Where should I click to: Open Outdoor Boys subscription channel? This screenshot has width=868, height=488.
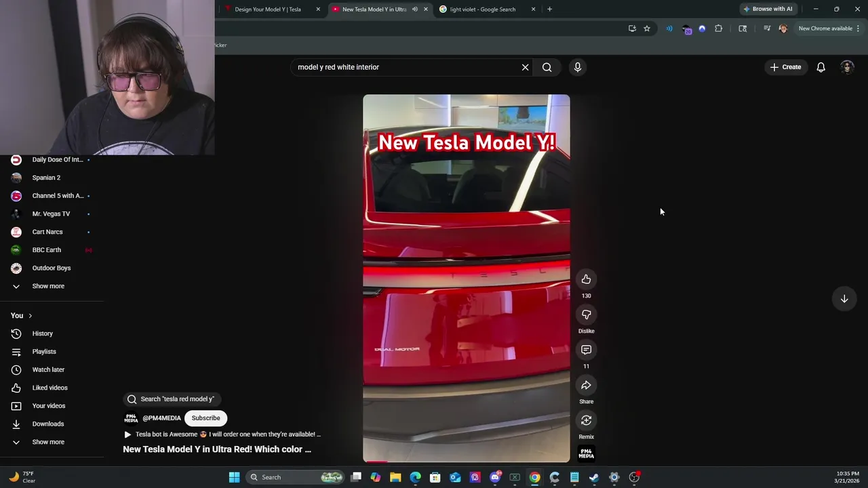tap(52, 268)
